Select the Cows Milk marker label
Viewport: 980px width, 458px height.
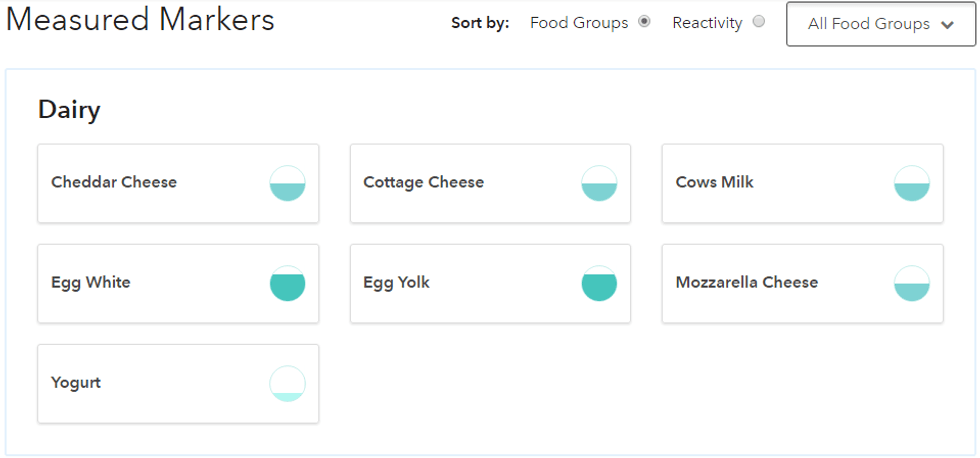715,183
